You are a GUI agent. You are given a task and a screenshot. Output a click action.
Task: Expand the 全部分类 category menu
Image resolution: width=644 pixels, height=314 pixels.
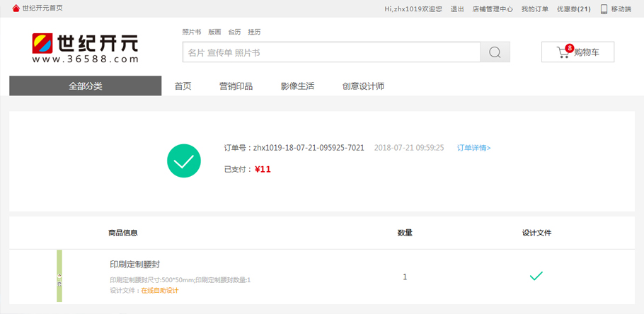[x=86, y=86]
